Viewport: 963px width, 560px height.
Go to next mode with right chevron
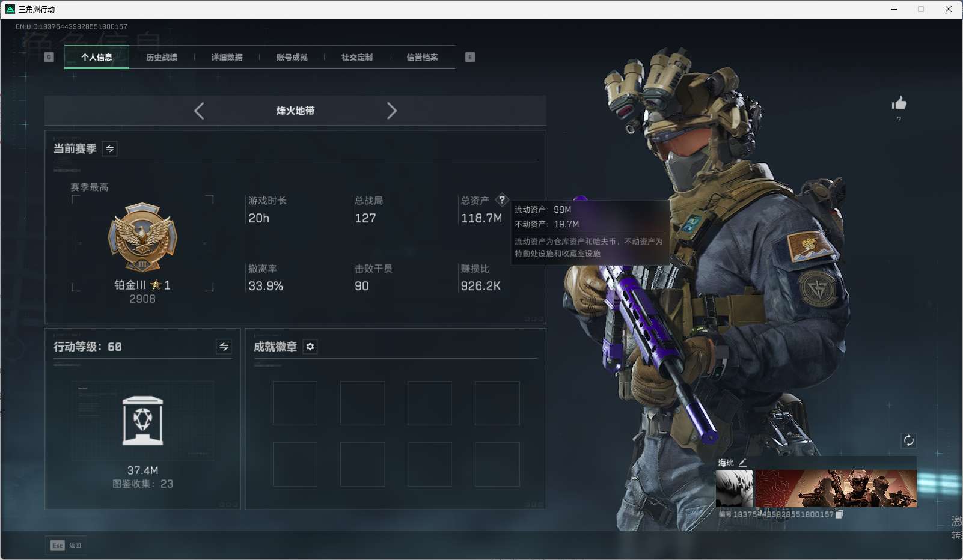(x=391, y=111)
